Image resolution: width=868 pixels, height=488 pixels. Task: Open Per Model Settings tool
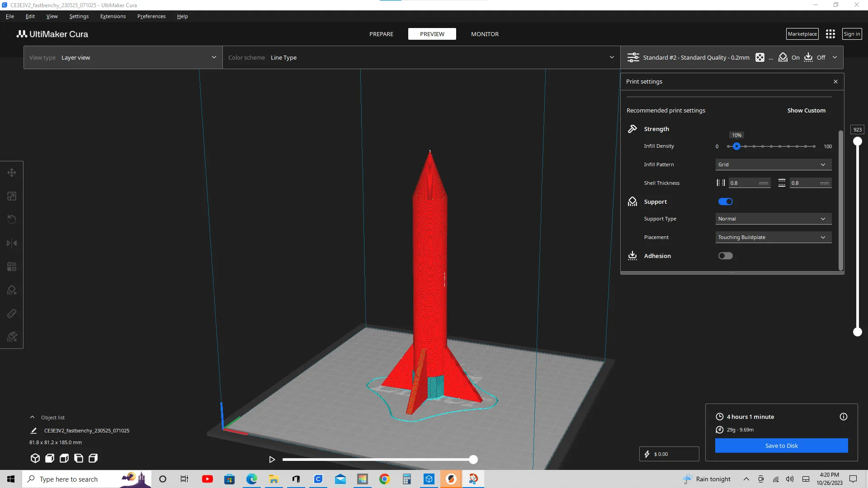pyautogui.click(x=11, y=266)
